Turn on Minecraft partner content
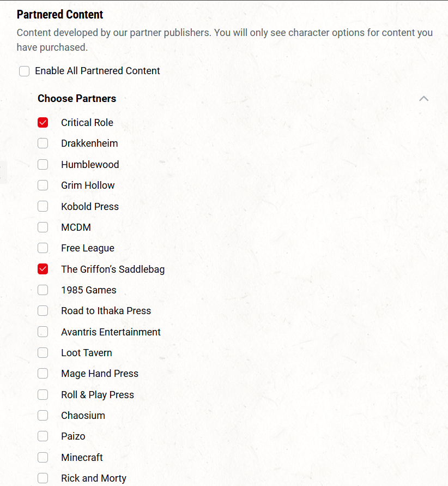448x486 pixels. (x=43, y=458)
